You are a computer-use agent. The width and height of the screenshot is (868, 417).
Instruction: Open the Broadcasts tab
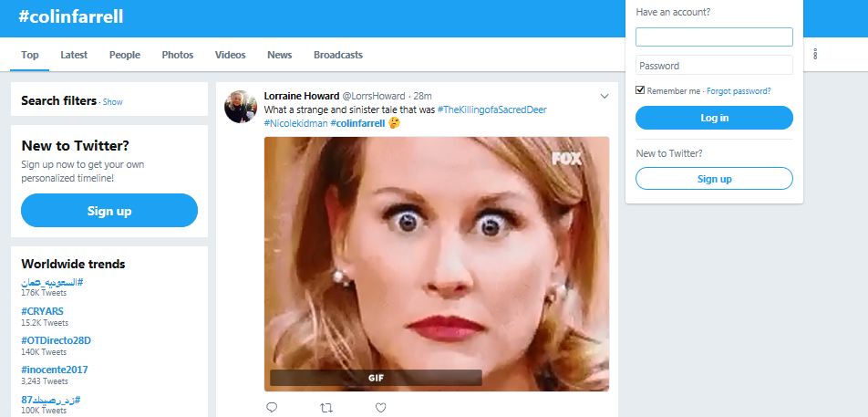338,55
